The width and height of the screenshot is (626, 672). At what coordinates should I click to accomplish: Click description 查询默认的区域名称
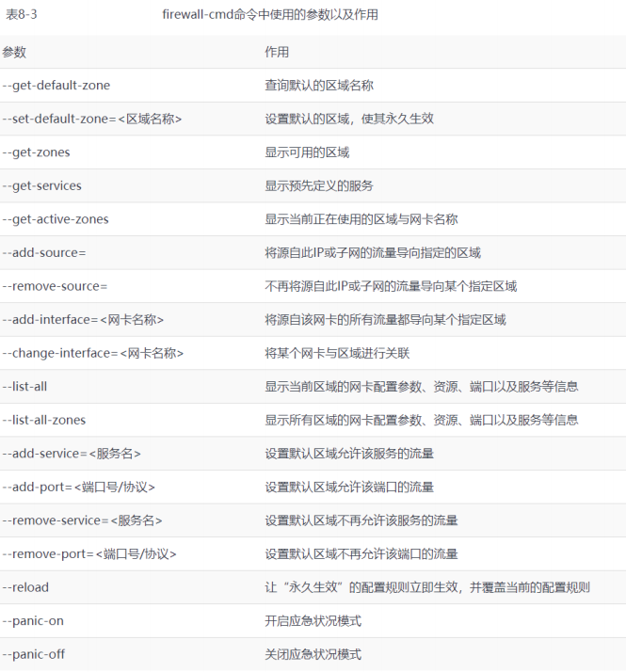click(x=319, y=86)
